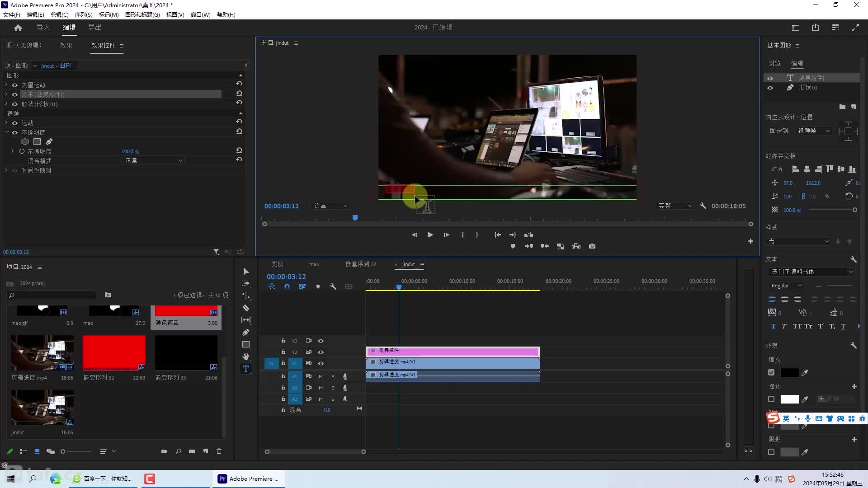This screenshot has height=488, width=868.
Task: Enable the 阴影 shadow checkbox
Action: pos(771,452)
